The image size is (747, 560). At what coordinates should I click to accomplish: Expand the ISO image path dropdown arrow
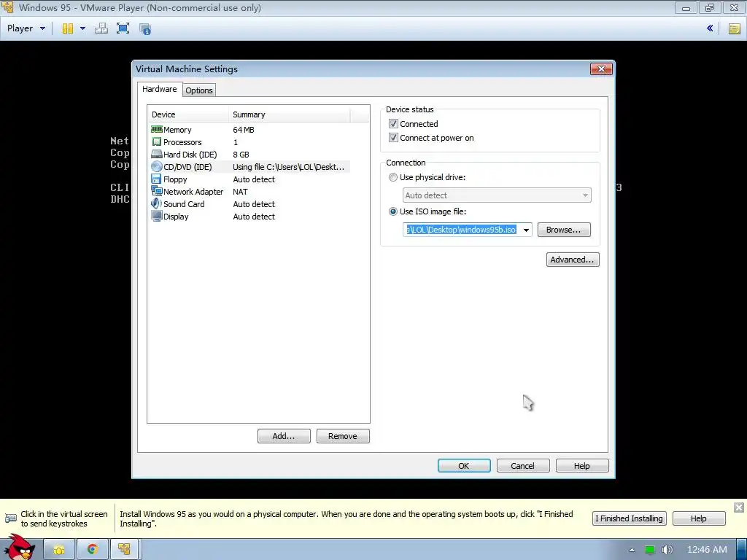click(526, 230)
